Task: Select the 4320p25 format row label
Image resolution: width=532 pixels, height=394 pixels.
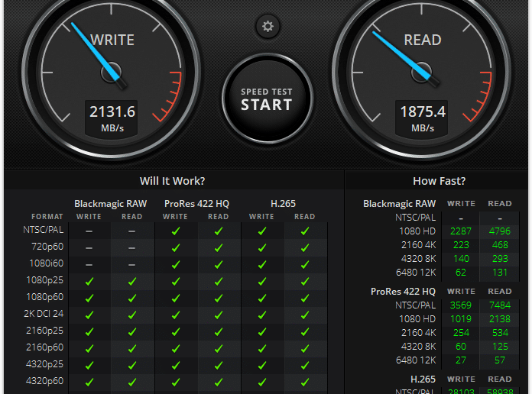Action: point(45,364)
